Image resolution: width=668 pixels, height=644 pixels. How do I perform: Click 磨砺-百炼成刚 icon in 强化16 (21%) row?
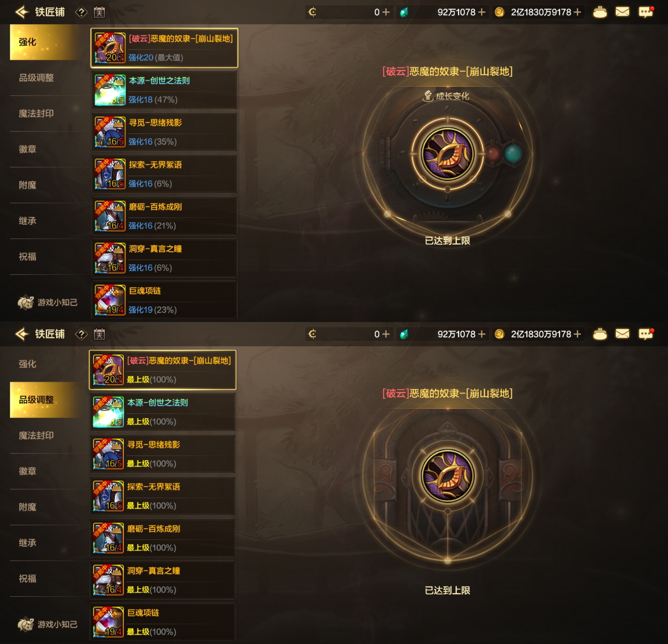point(110,216)
